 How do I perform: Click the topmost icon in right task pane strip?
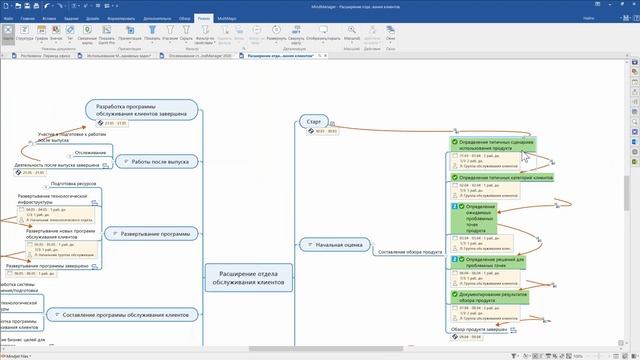coord(635,62)
